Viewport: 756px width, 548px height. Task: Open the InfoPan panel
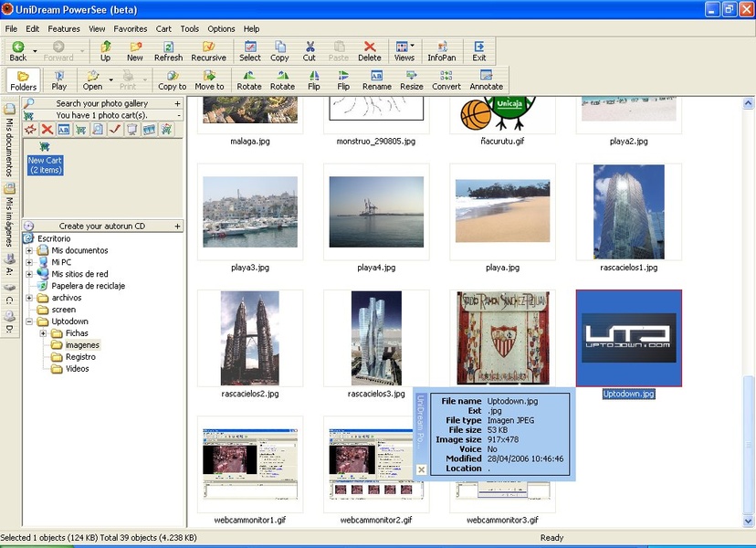(442, 50)
